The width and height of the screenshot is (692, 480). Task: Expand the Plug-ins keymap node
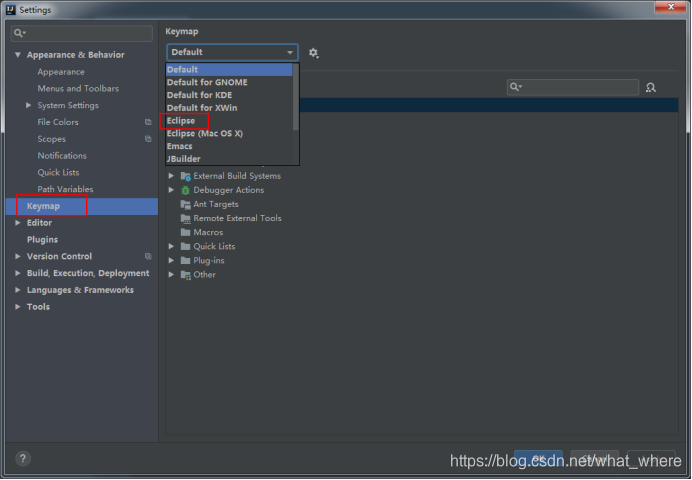coord(171,260)
